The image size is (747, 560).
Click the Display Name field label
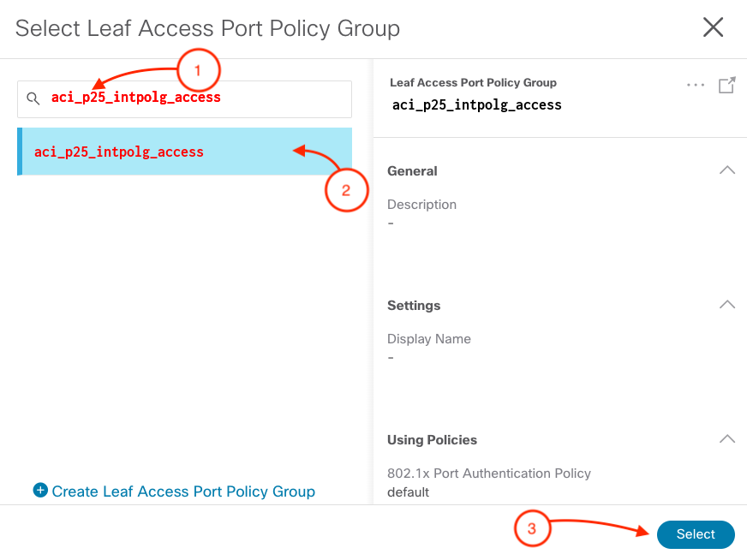428,339
